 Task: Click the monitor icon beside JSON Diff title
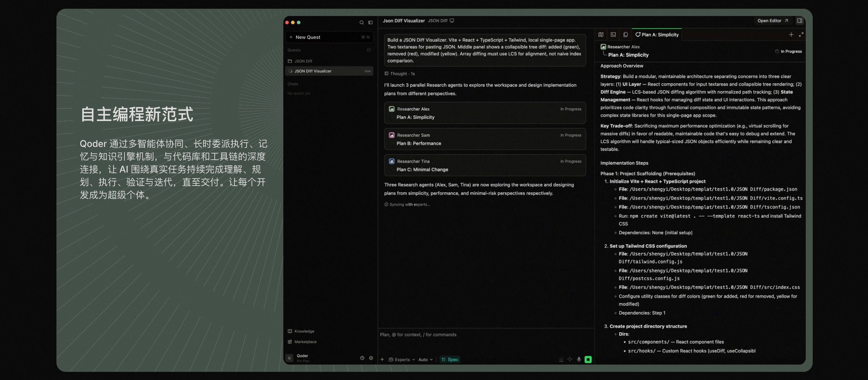pos(452,21)
